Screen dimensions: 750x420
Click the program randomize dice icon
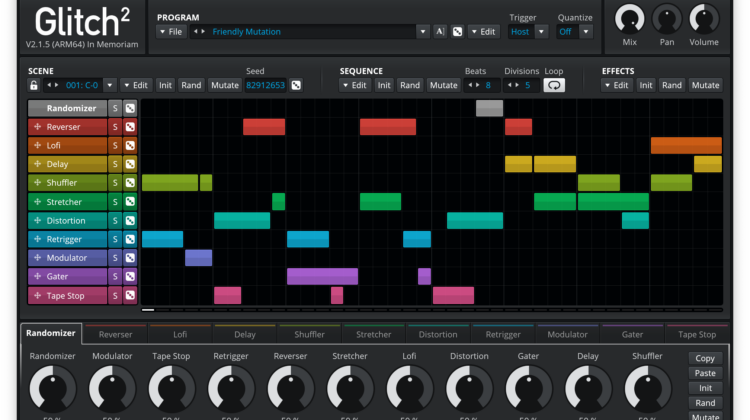[457, 32]
